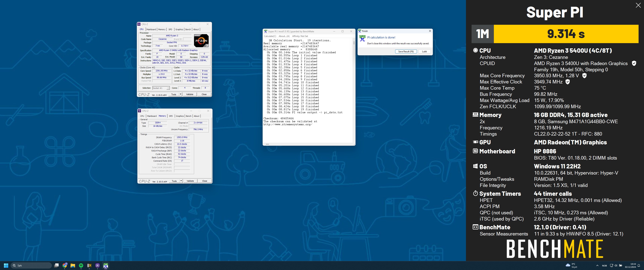Viewport: 644px width, 270px height.
Task: Click the shield icon beside CPUID line
Action: (x=634, y=63)
